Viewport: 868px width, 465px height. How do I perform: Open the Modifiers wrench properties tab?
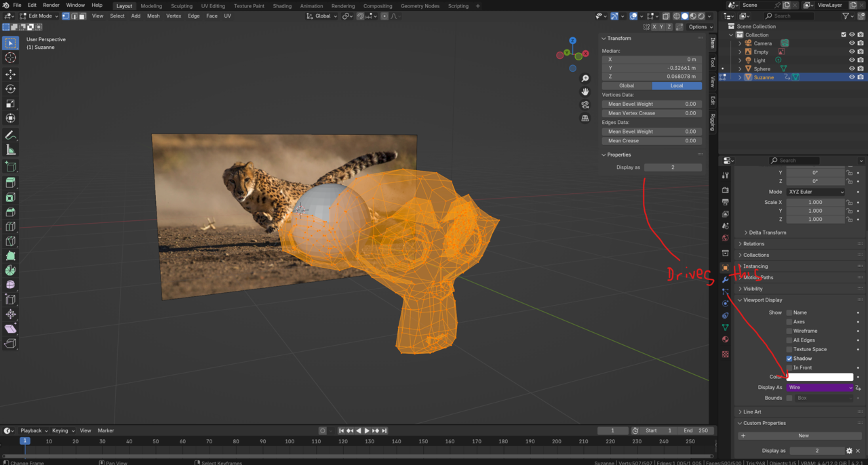tap(725, 279)
